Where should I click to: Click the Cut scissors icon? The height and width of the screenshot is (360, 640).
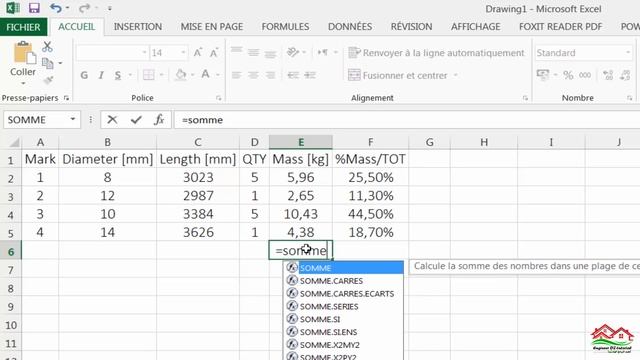[47, 47]
